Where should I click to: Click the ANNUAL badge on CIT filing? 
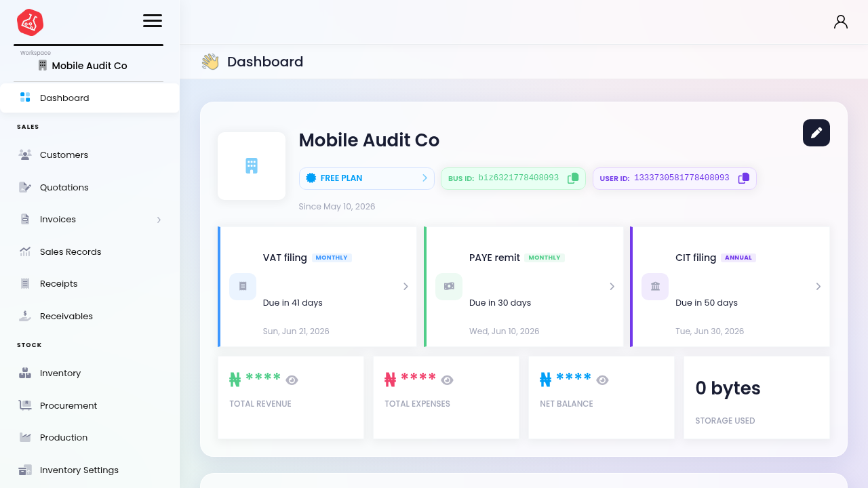coord(738,258)
